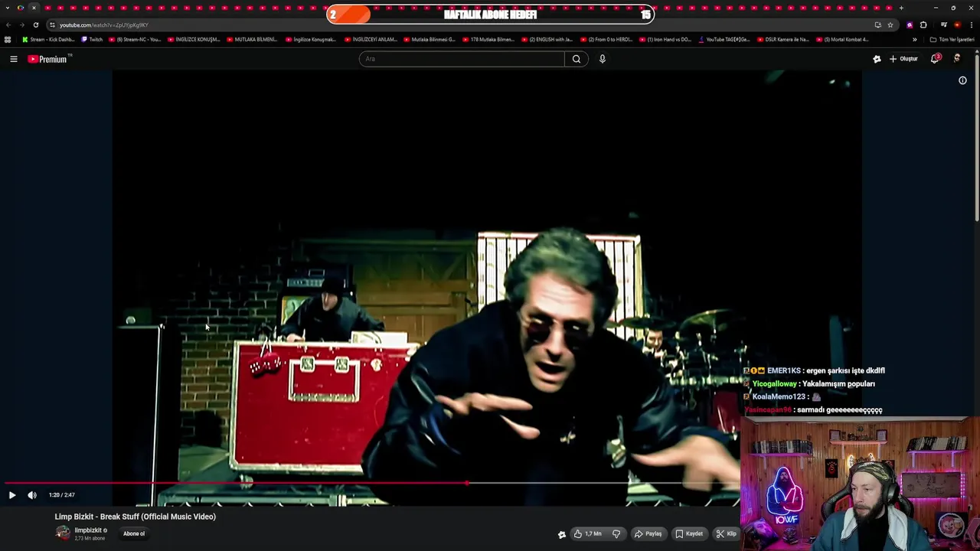Click the webcam overlay of the streamer

pyautogui.click(x=860, y=484)
